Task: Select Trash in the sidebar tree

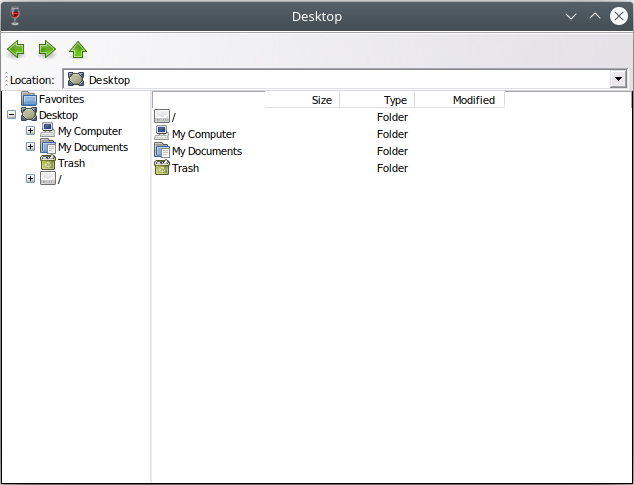Action: click(71, 163)
